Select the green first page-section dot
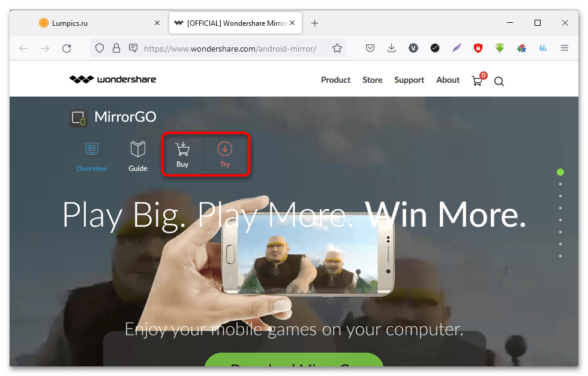Screen dimensions: 588x376 560,172
